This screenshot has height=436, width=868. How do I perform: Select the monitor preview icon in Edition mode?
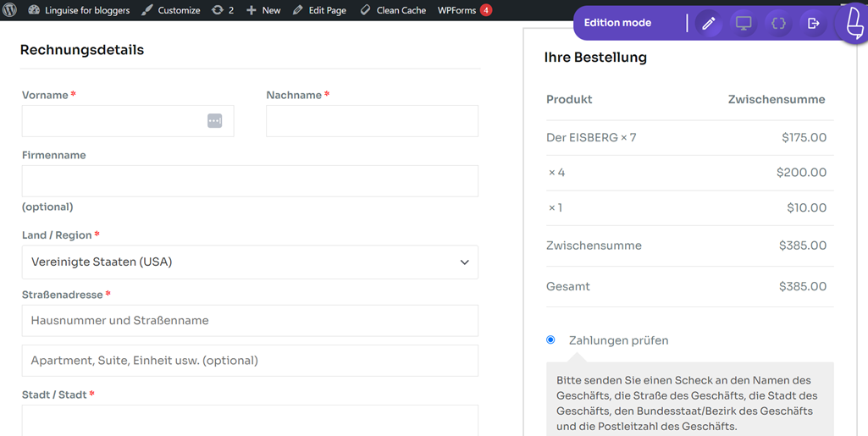[x=744, y=23]
